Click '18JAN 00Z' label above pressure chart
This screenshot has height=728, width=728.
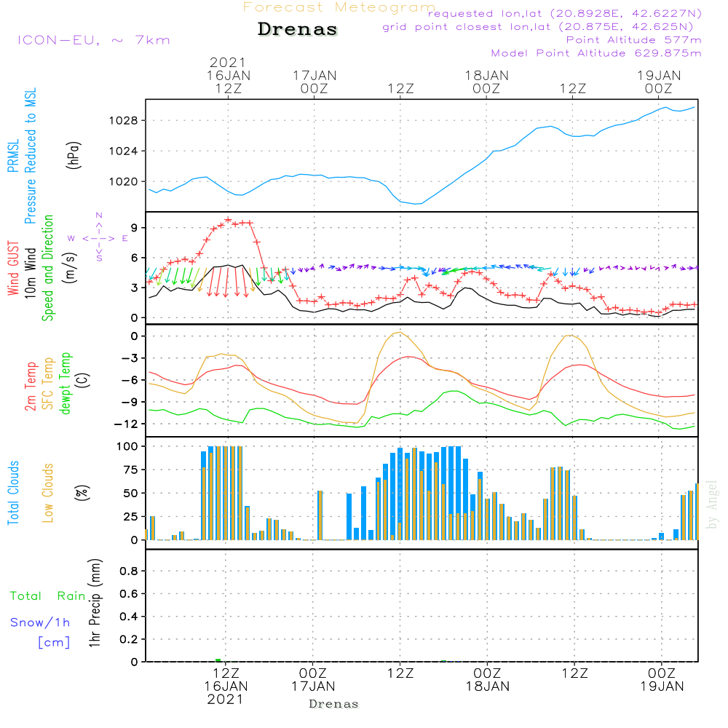(x=486, y=82)
